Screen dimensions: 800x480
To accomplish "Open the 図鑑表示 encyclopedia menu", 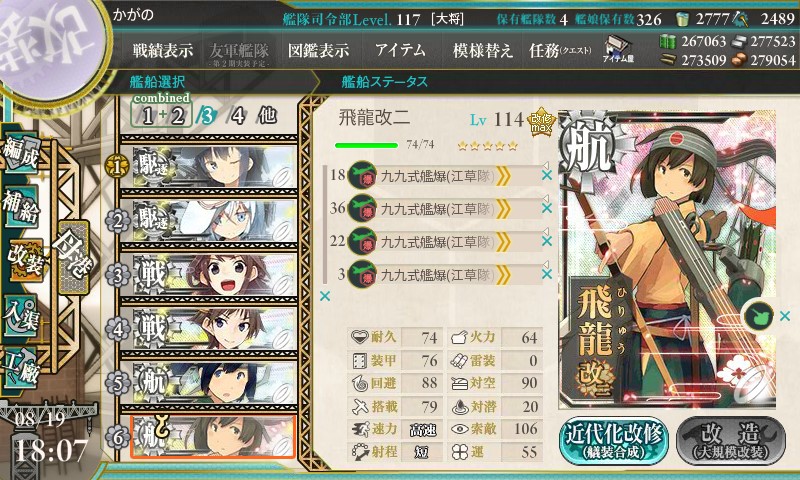I will point(318,50).
